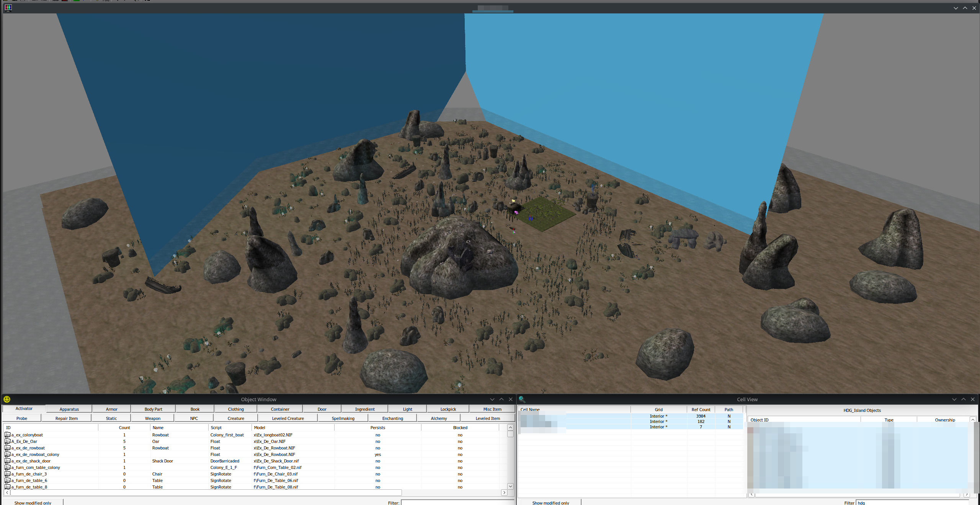Click the icon beside a_furn_de_chair_3
The image size is (980, 505).
coord(7,474)
